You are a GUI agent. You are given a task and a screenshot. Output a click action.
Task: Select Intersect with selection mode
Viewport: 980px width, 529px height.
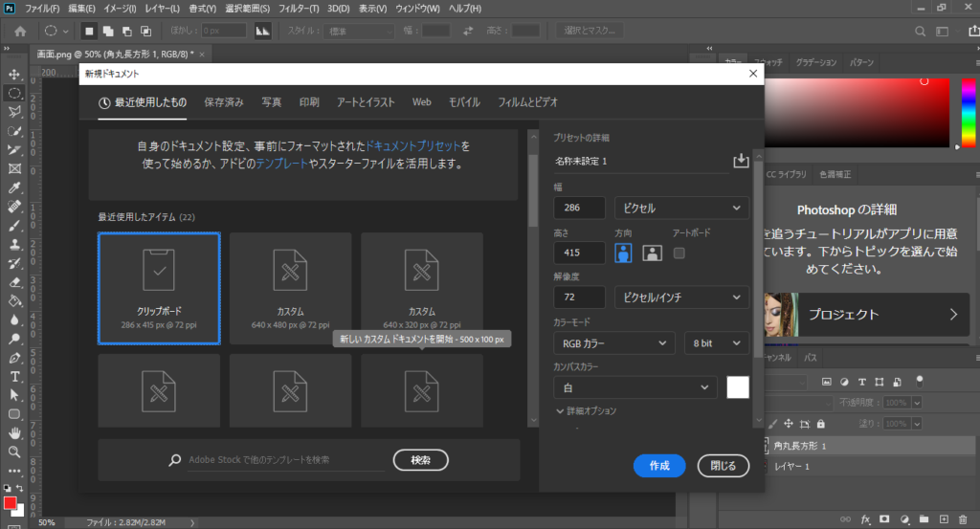(145, 31)
